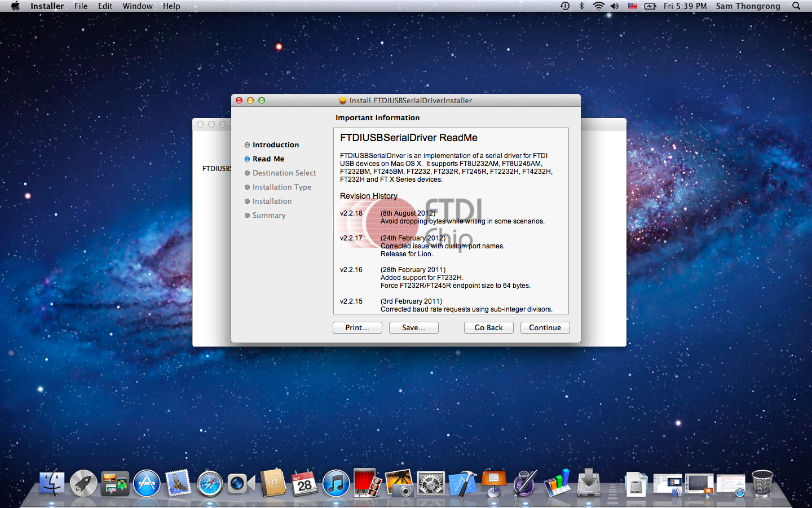Open Photo Booth in the dock
Viewport: 812px width, 508px height.
coord(368,484)
